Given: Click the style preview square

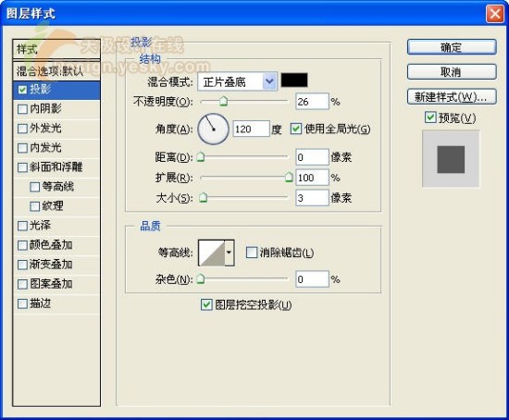Looking at the screenshot, I should pyautogui.click(x=451, y=159).
